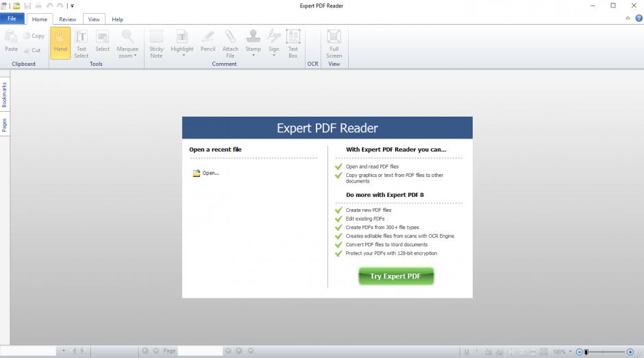Click the redo arrow in quick access toolbar
644x358 pixels.
[60, 5]
